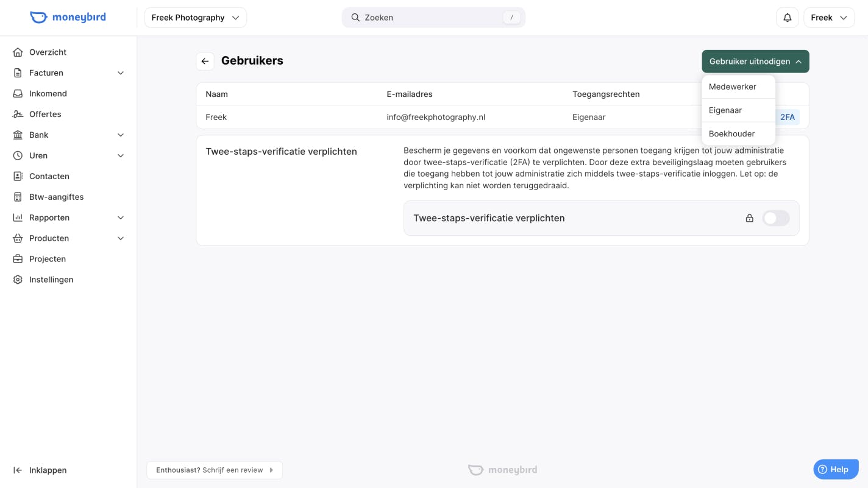This screenshot has height=488, width=868.
Task: Expand the Bank submenu chevron
Action: 121,135
